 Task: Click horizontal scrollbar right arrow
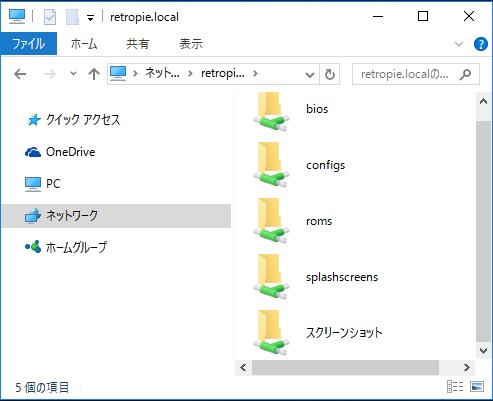pos(467,367)
